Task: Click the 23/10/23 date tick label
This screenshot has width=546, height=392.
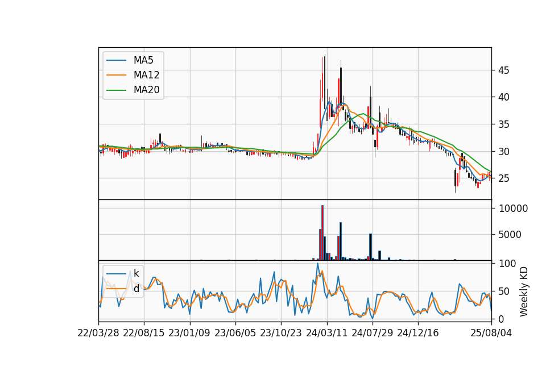Action: [x=280, y=333]
